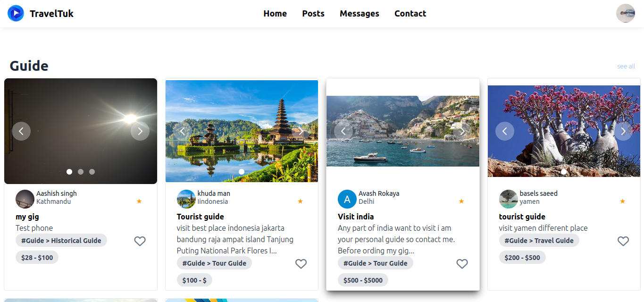Click Avash Rokaya's avatar icon
This screenshot has width=644, height=302.
click(347, 199)
